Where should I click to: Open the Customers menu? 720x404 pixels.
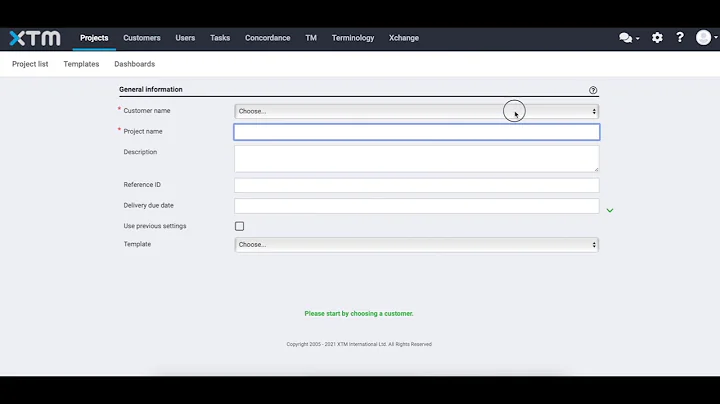pos(142,38)
